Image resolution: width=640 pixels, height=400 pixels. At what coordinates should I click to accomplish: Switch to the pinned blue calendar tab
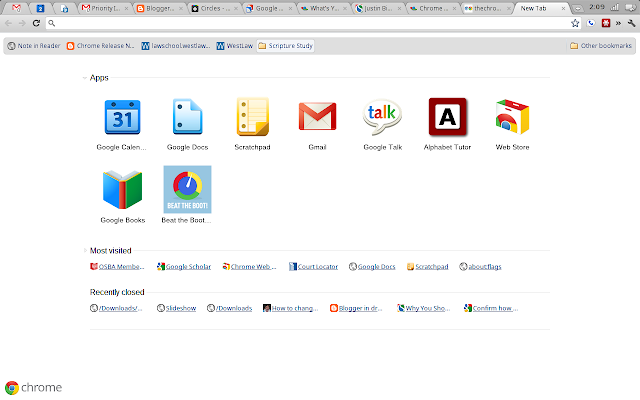click(x=40, y=8)
